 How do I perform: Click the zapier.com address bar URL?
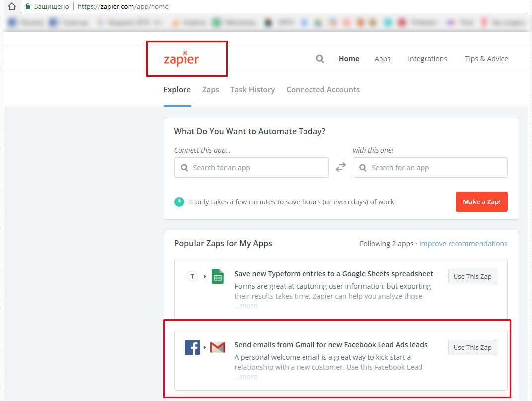click(123, 6)
